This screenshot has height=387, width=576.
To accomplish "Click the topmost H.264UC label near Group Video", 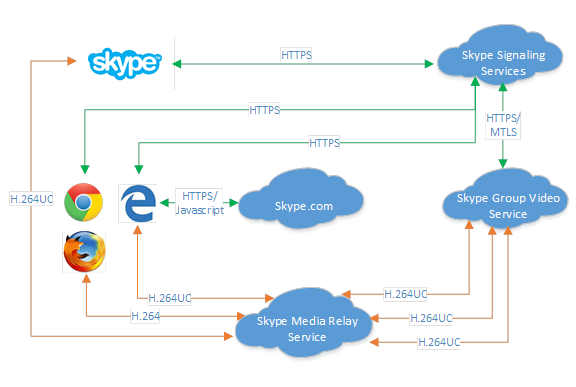I will 405,294.
